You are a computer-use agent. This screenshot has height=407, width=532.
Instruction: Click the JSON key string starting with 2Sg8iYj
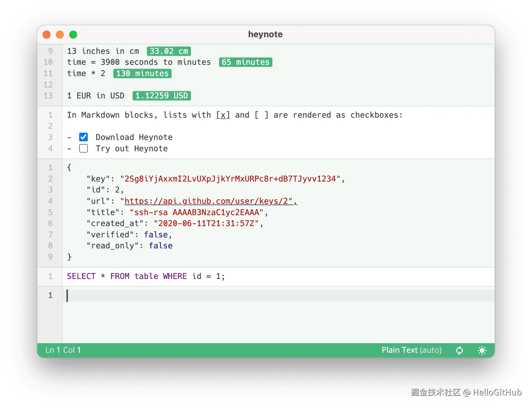(230, 179)
